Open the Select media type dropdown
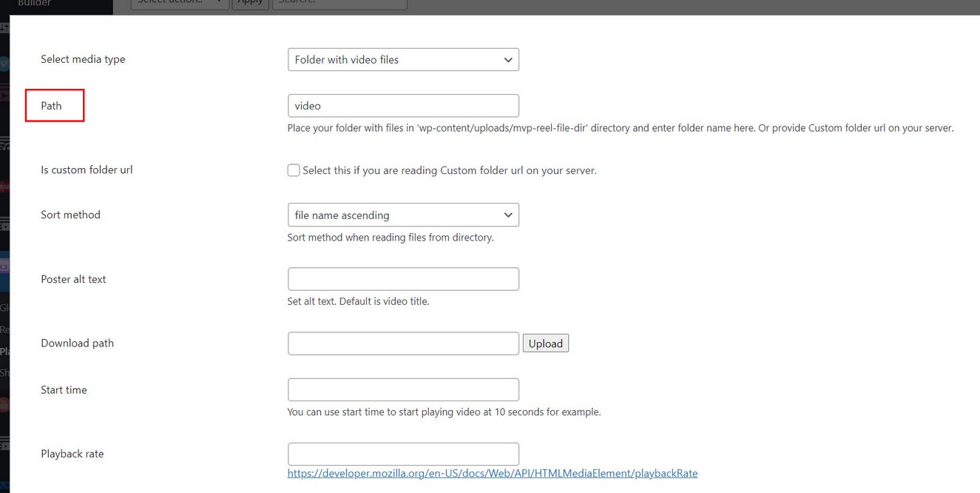The width and height of the screenshot is (980, 493). (x=403, y=60)
